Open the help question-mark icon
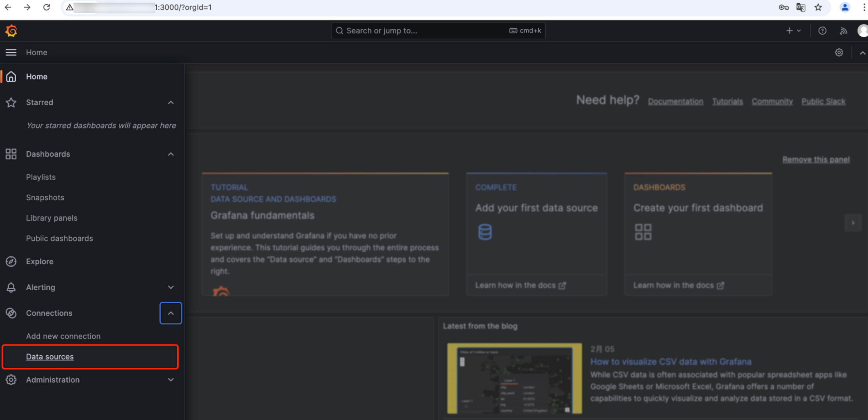The width and height of the screenshot is (868, 420). click(x=822, y=31)
